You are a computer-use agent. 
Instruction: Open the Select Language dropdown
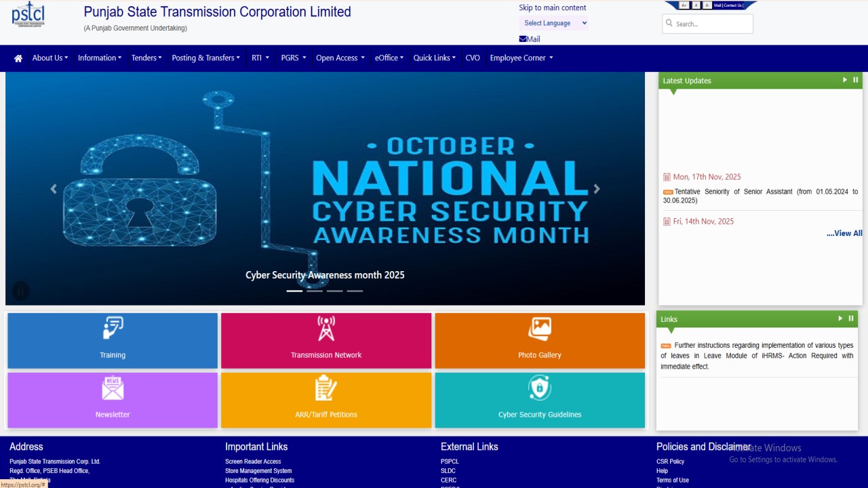555,23
